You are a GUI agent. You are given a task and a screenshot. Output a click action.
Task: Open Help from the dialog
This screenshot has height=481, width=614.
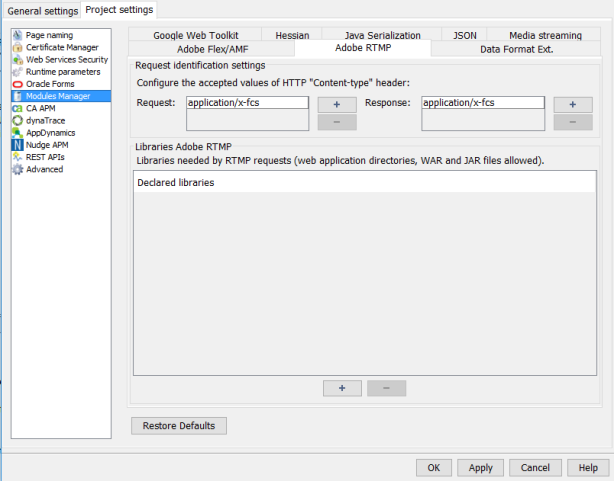click(x=588, y=468)
